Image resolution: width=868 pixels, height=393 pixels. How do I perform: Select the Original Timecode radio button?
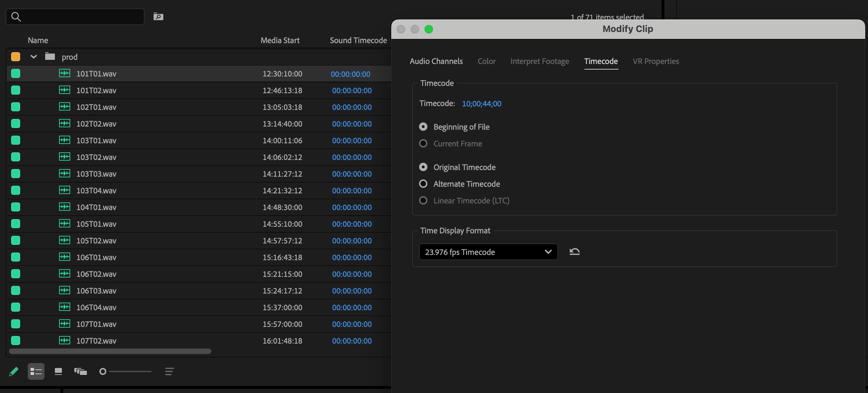(423, 167)
